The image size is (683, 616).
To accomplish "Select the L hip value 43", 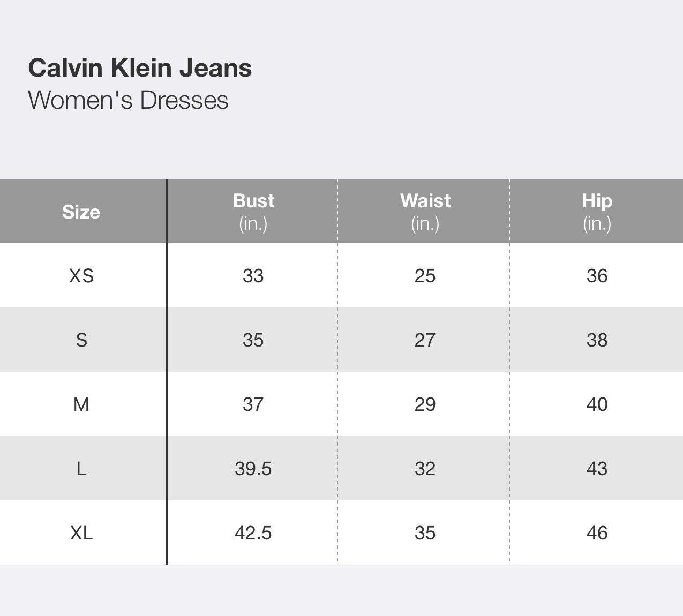I will [x=597, y=469].
